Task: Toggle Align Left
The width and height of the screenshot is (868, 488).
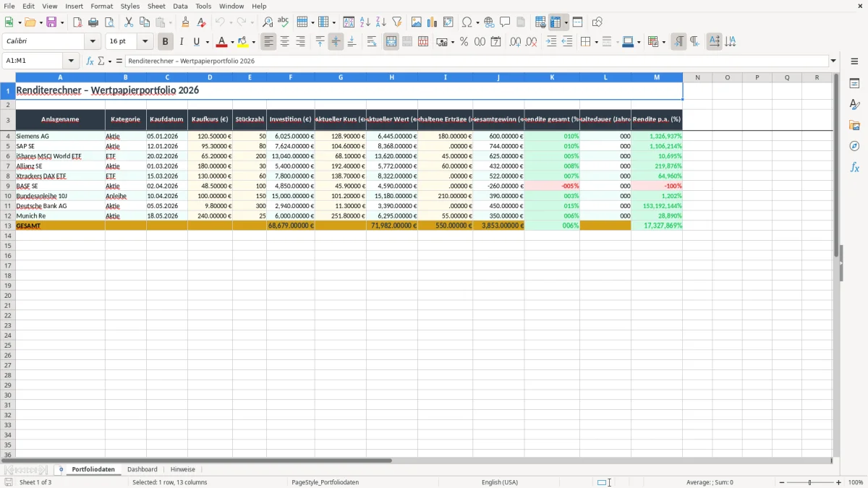Action: click(x=268, y=42)
